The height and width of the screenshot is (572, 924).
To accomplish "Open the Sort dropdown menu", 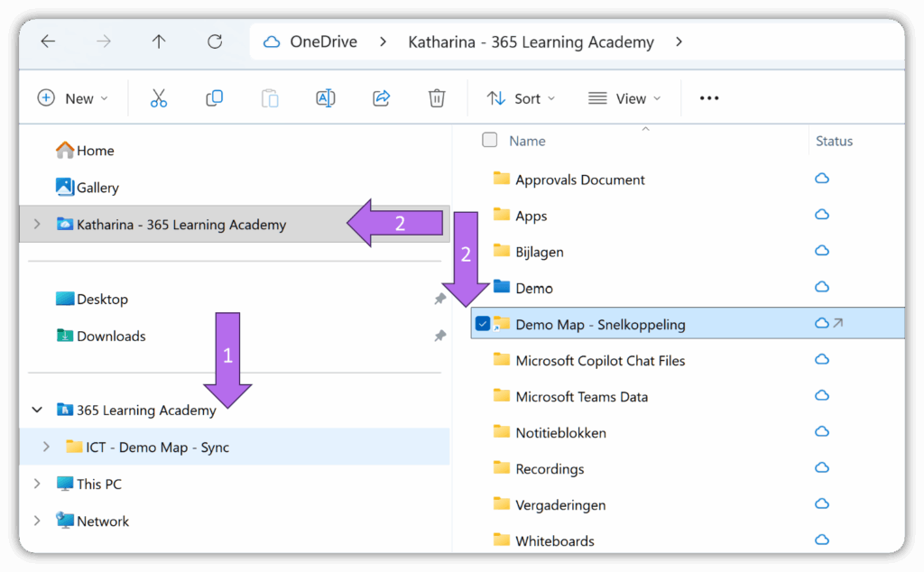I will (x=521, y=98).
